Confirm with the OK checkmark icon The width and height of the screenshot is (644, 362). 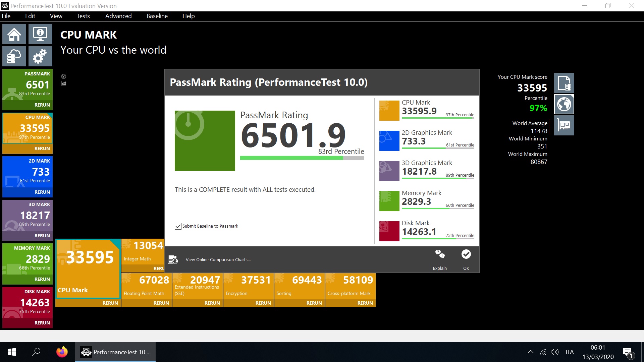pyautogui.click(x=466, y=254)
